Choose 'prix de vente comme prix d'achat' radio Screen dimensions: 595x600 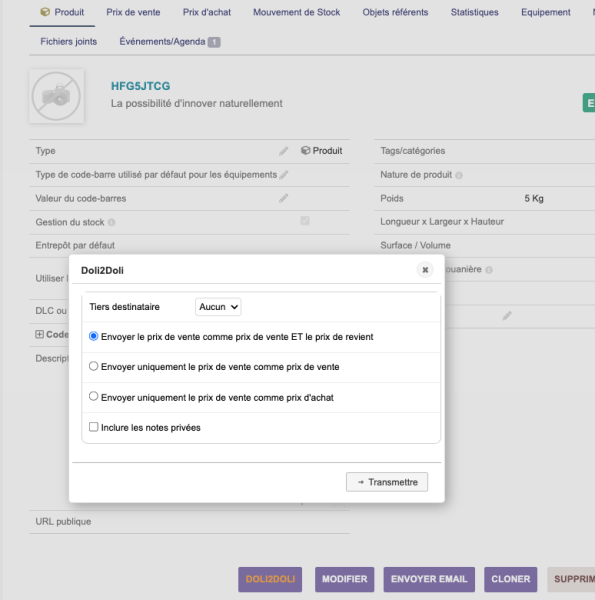[x=93, y=396]
